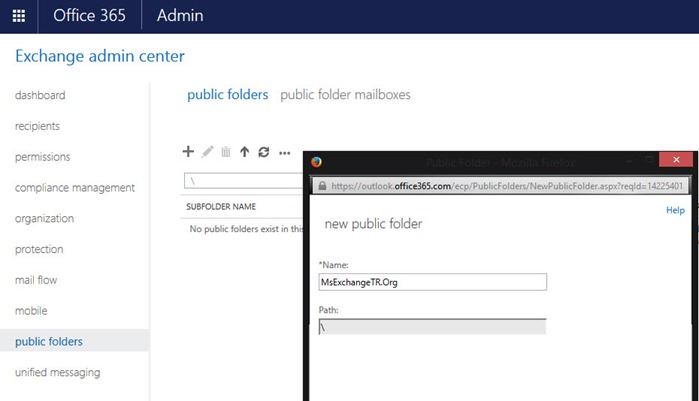Click the 'new public folder' heading
The width and height of the screenshot is (699, 401).
pos(373,224)
